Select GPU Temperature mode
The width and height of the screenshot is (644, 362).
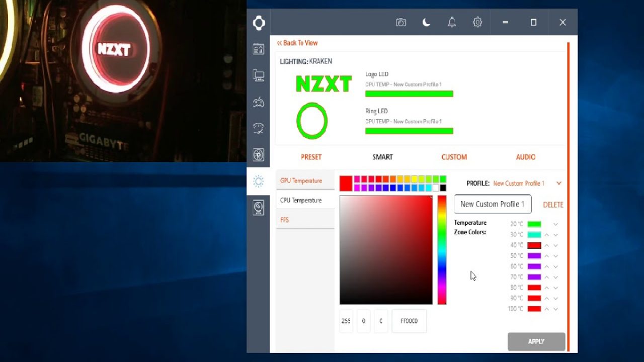tap(305, 180)
